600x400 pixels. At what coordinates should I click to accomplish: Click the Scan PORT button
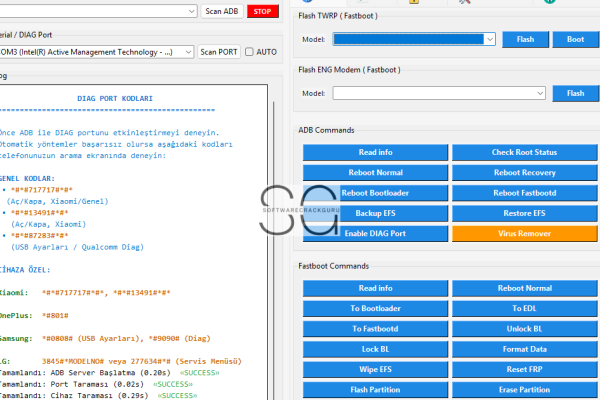click(219, 52)
